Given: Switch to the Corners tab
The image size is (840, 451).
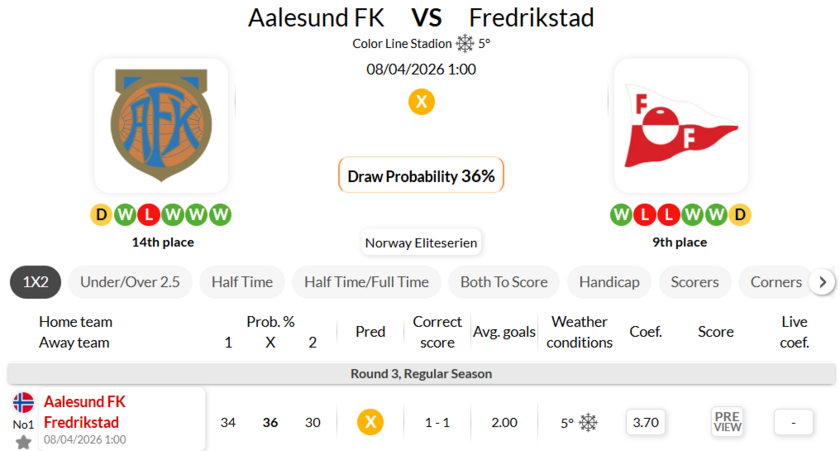Looking at the screenshot, I should [x=776, y=282].
